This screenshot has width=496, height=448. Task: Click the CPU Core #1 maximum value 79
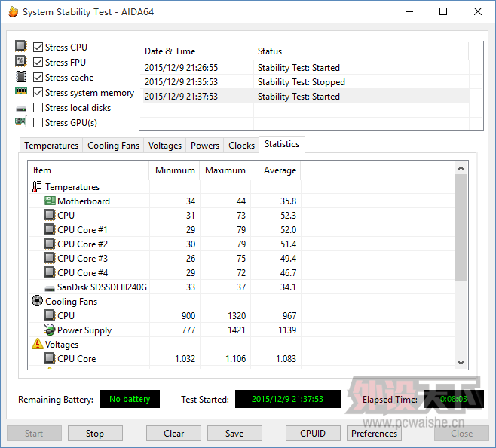241,229
